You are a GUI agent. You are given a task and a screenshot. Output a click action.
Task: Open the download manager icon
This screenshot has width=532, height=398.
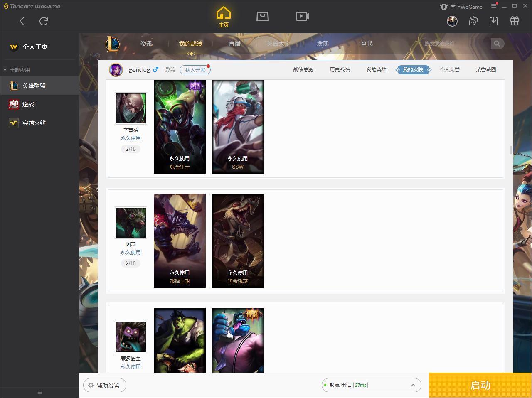click(x=494, y=21)
